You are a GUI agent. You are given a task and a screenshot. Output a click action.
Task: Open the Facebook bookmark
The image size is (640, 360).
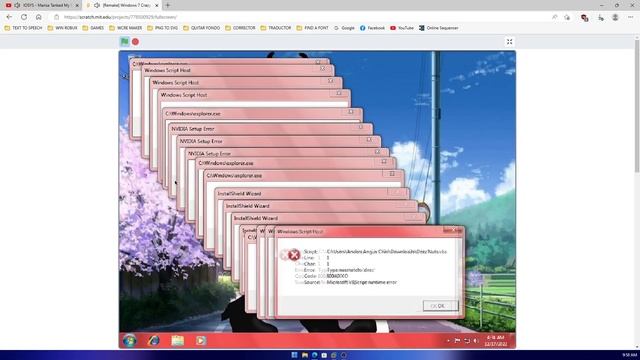[x=372, y=28]
